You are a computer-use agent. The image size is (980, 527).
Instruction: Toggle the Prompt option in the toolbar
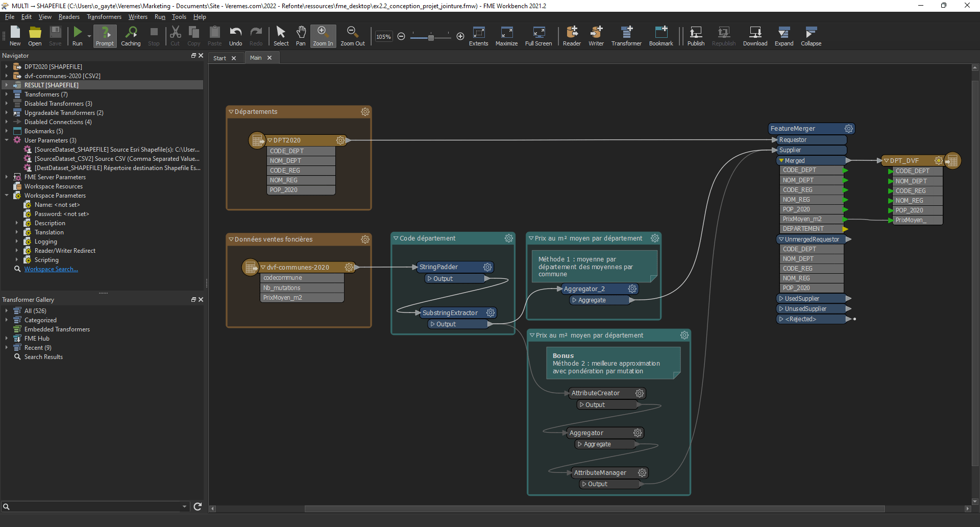(x=105, y=36)
